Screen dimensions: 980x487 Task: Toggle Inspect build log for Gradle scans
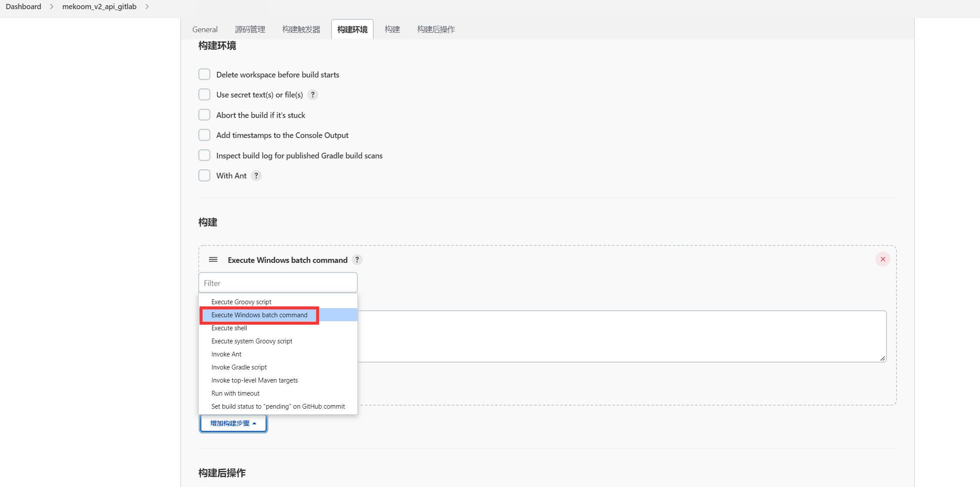[x=204, y=155]
